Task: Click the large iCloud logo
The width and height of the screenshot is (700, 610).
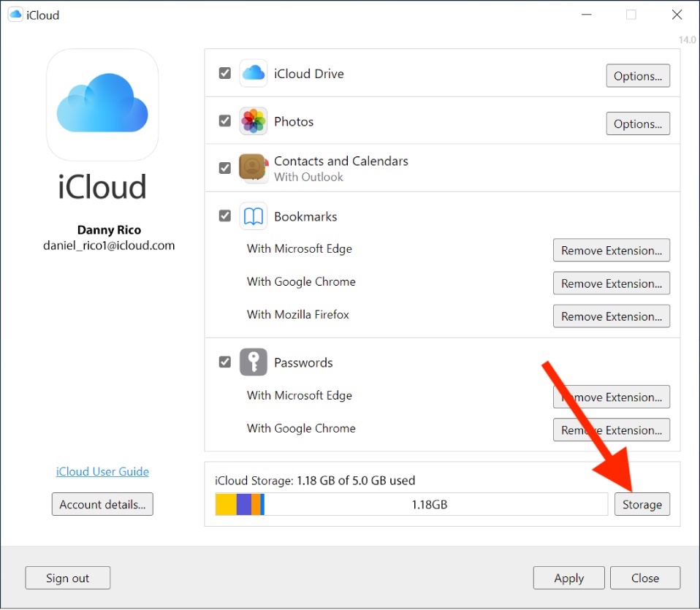Action: 102,104
